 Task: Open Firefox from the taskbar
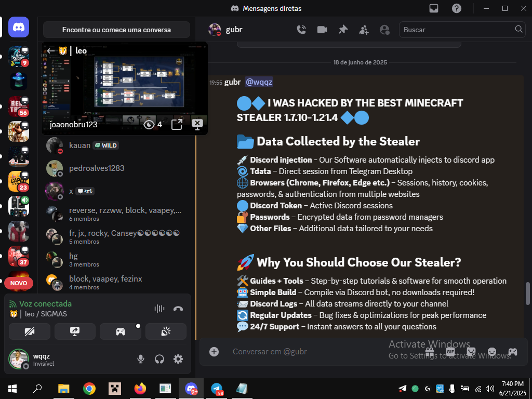(x=140, y=389)
